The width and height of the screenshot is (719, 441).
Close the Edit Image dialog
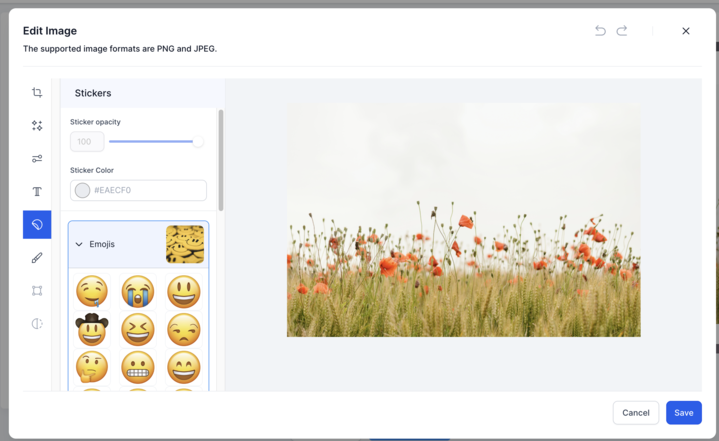click(x=686, y=31)
